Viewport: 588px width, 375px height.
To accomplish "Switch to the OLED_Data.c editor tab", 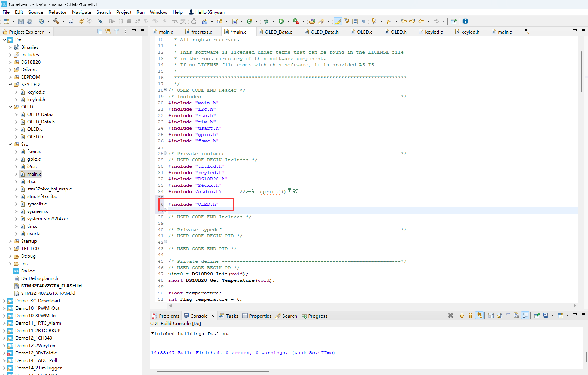I will [279, 32].
